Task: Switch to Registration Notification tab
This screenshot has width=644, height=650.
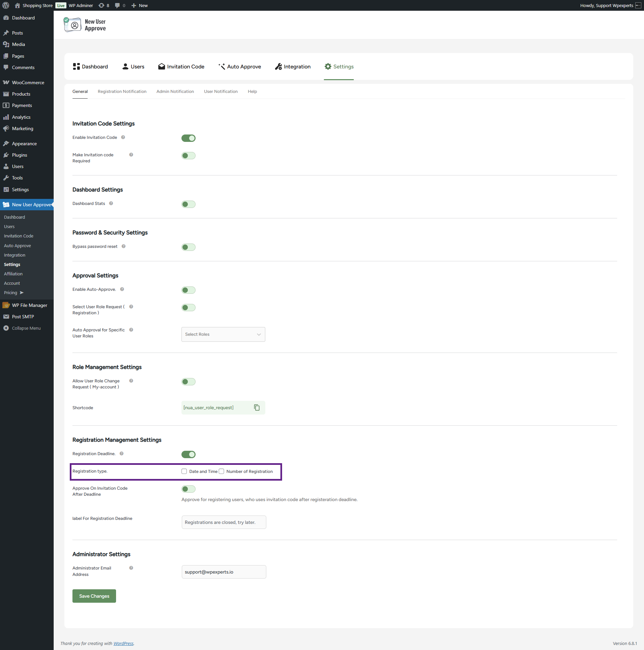Action: coord(122,92)
